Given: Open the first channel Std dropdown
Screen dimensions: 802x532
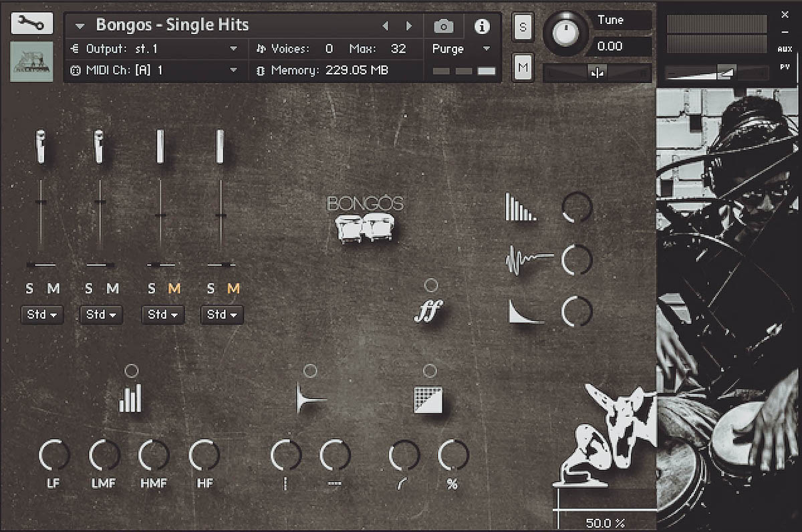Looking at the screenshot, I should pyautogui.click(x=42, y=314).
